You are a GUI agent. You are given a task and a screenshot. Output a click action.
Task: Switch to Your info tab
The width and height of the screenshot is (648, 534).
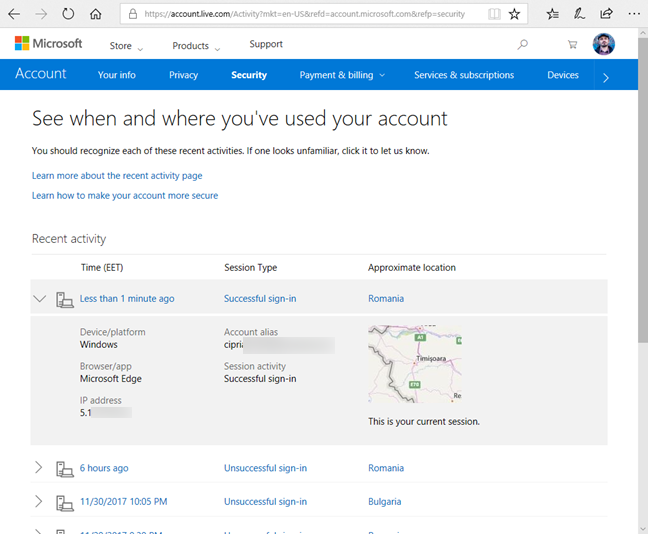click(x=117, y=75)
